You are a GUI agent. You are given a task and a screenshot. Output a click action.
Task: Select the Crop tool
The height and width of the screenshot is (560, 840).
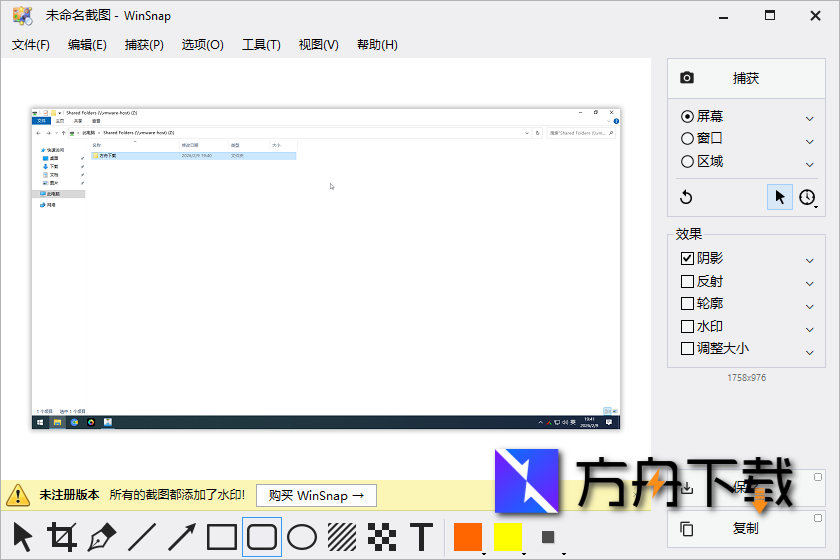62,537
